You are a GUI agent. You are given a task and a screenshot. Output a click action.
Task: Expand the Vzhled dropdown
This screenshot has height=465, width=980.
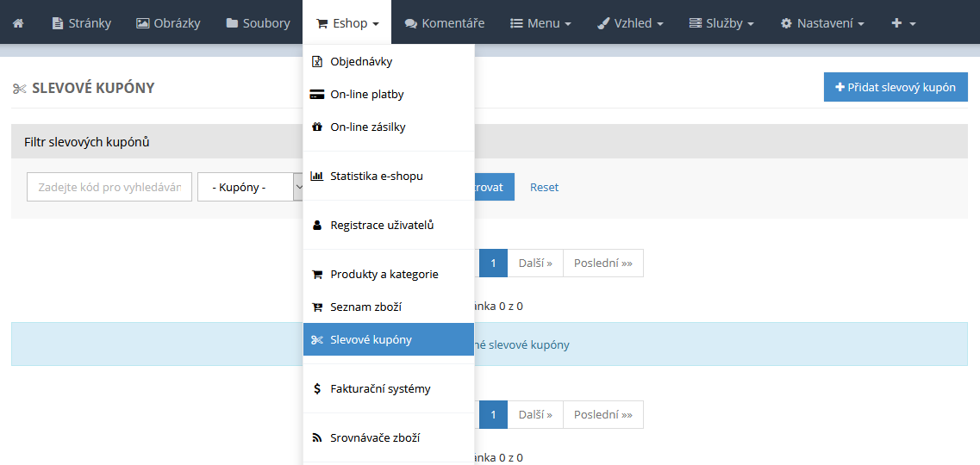[x=630, y=22]
